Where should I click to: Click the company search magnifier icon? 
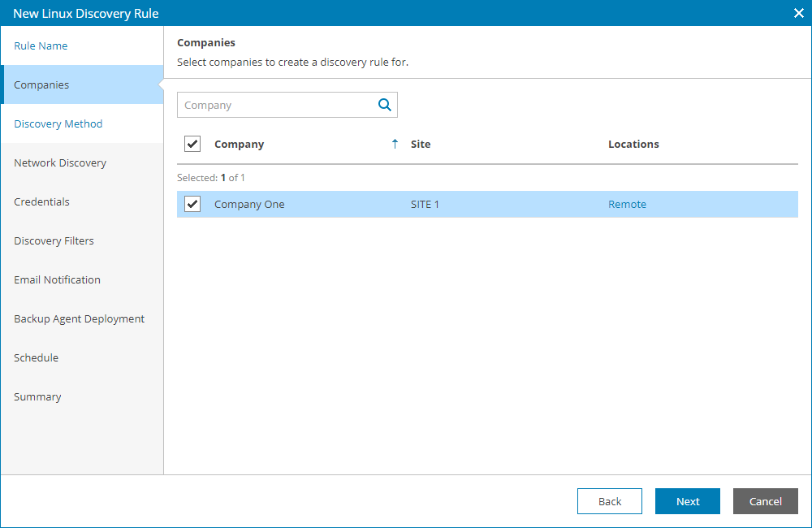coord(384,105)
